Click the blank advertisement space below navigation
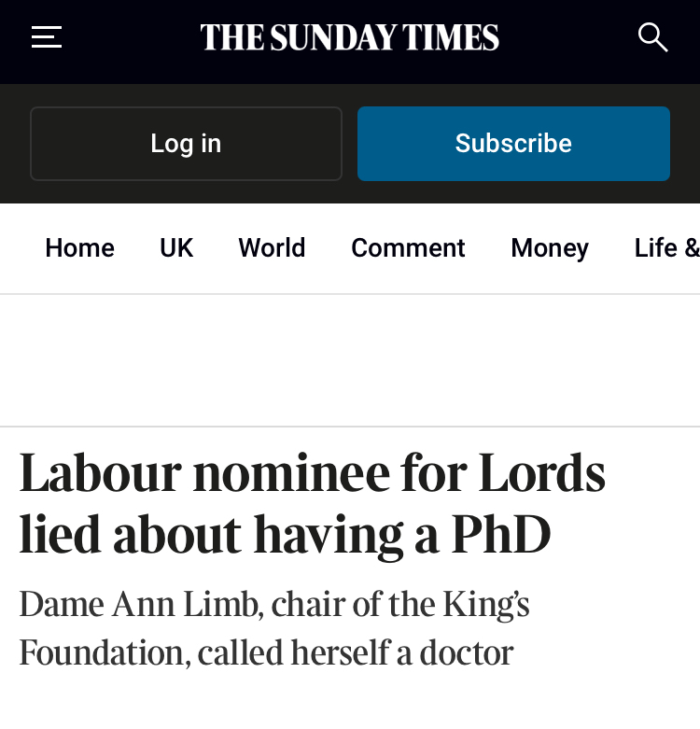 (350, 360)
